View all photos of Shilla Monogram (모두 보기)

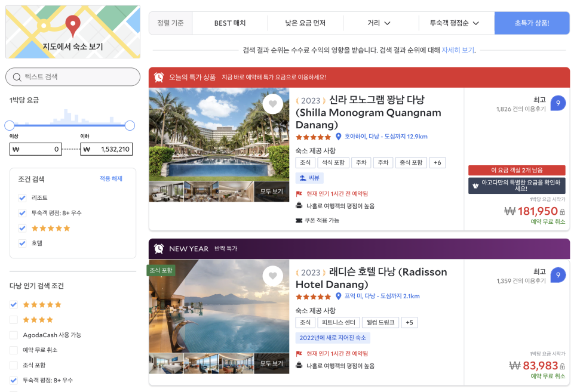272,191
